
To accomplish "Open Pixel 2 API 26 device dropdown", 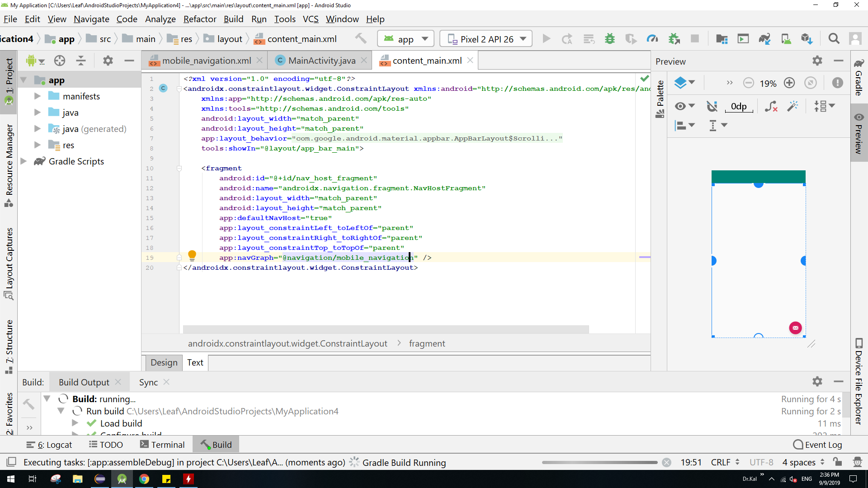I will (486, 39).
